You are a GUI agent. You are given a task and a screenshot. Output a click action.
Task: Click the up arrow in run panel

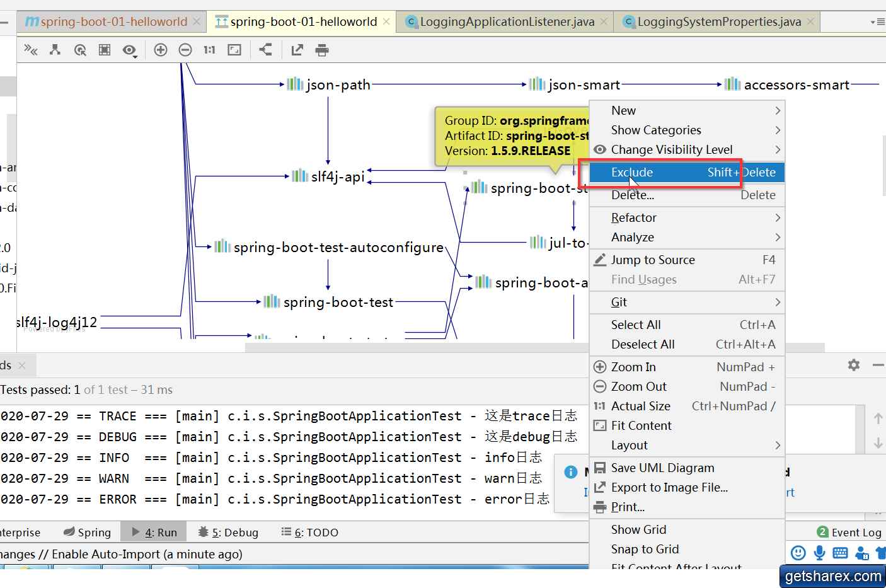(x=878, y=418)
